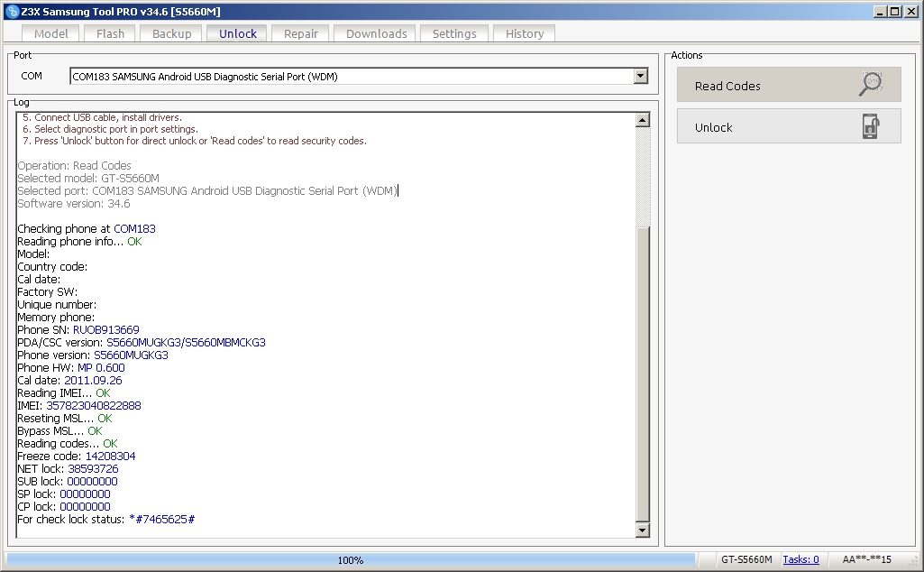Click the Operation: Read Codes log line
Image resolution: width=924 pixels, height=572 pixels.
(74, 166)
